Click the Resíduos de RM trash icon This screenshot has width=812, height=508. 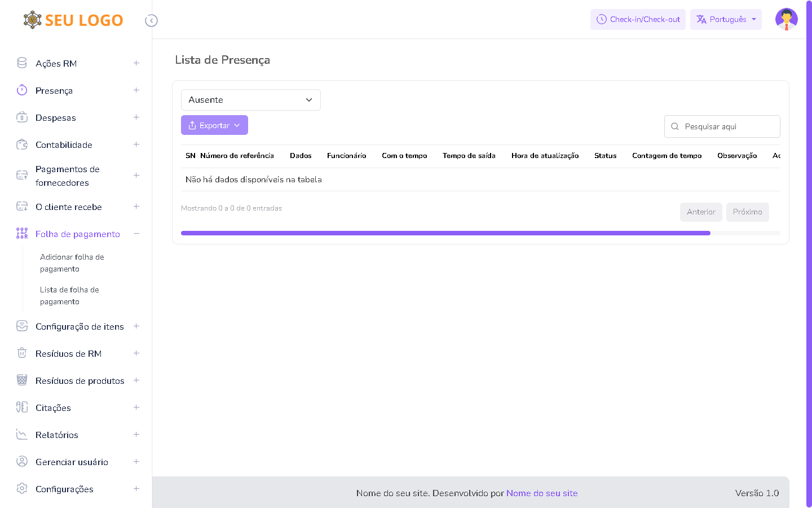tap(22, 353)
